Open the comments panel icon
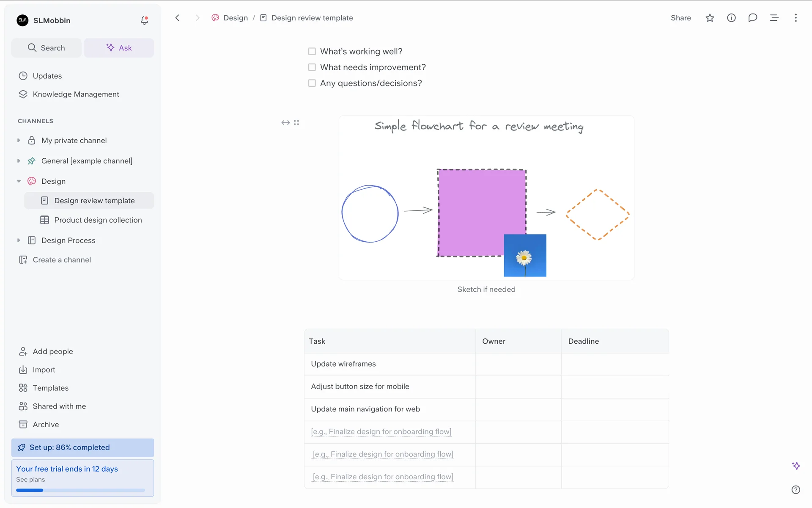 click(752, 18)
